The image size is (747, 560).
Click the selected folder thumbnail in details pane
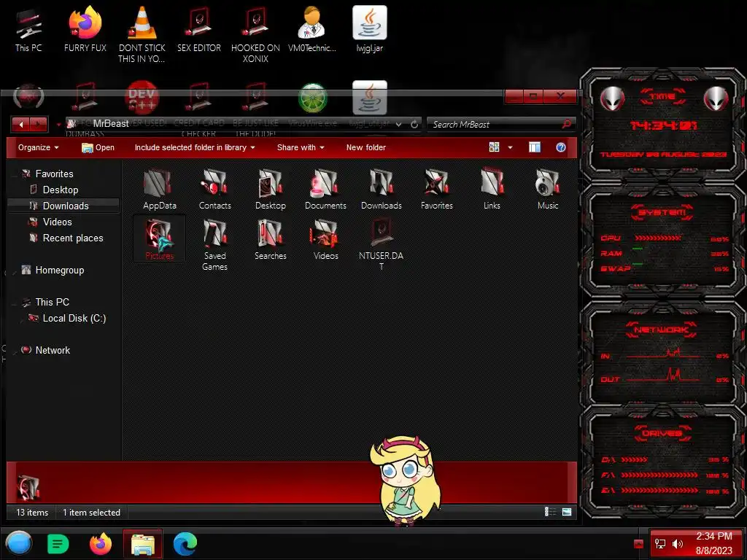click(x=28, y=487)
